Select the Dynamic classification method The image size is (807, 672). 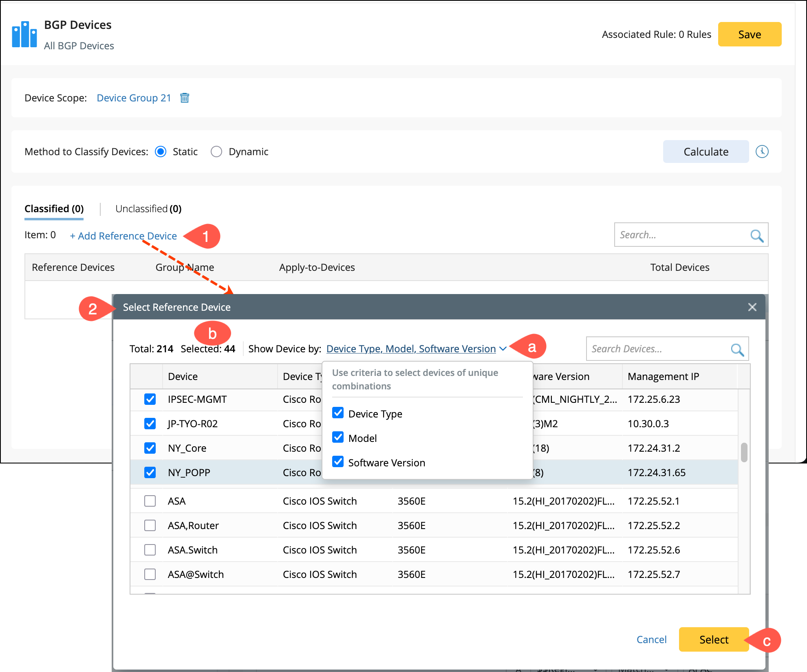(216, 152)
